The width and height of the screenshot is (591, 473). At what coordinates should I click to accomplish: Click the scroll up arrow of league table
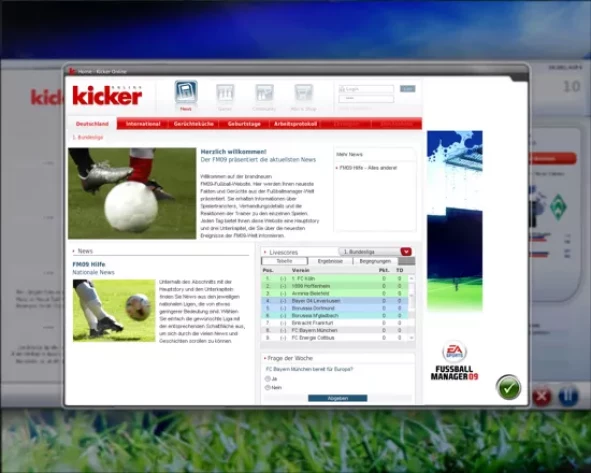click(411, 279)
